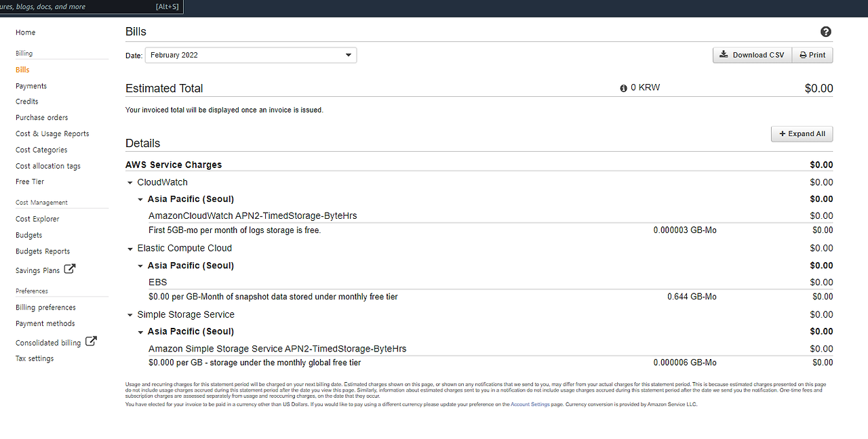Screen dimensions: 868x439
Task: Open Tax settings page
Action: [x=35, y=359]
